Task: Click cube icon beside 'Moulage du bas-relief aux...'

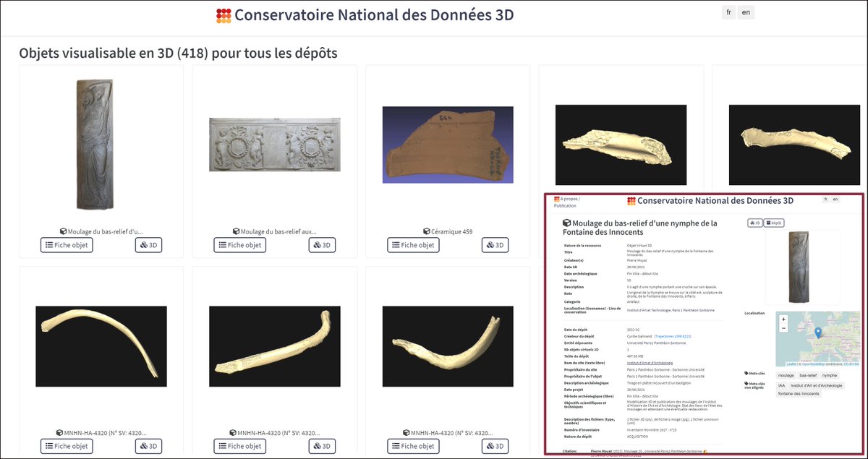Action: tap(237, 232)
